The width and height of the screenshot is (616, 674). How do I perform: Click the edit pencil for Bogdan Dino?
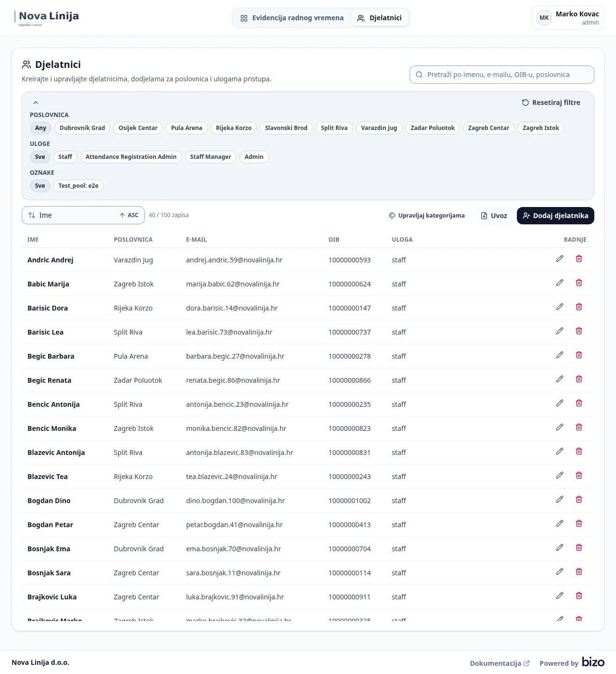pyautogui.click(x=560, y=499)
